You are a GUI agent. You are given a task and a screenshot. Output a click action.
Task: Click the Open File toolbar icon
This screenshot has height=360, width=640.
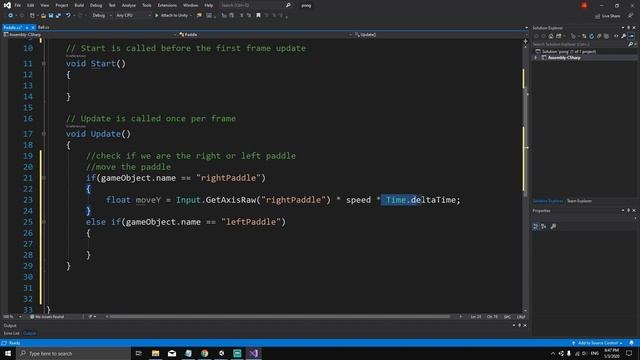pyautogui.click(x=43, y=16)
